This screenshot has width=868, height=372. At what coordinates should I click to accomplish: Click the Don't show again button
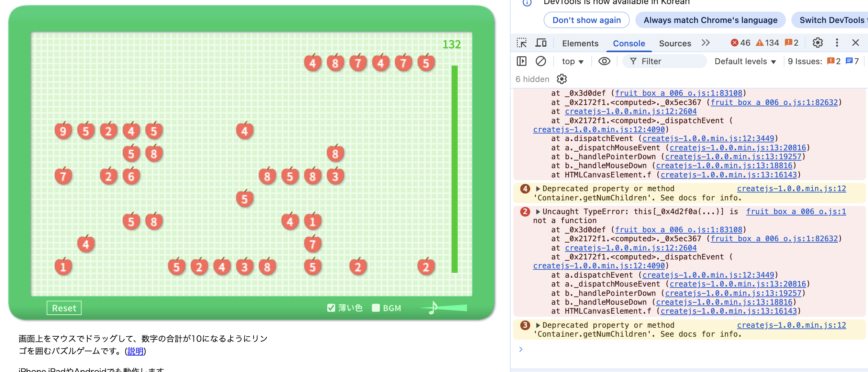pyautogui.click(x=586, y=20)
